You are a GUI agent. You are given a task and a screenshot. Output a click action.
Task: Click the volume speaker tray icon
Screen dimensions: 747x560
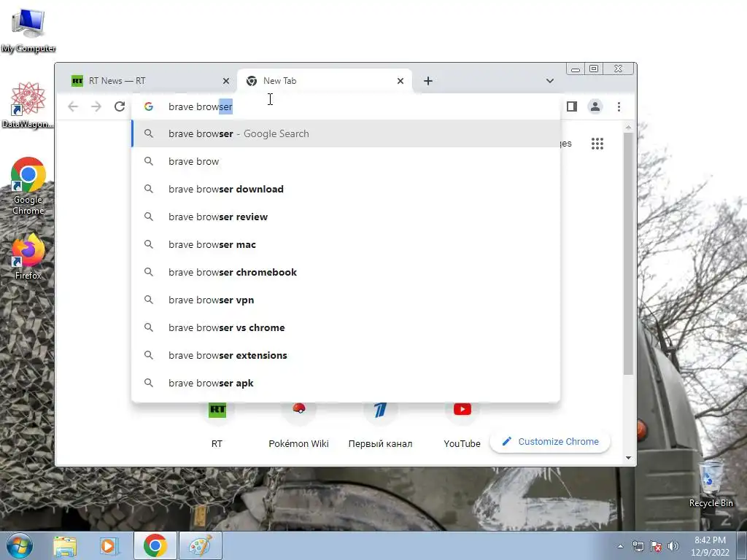pyautogui.click(x=673, y=546)
